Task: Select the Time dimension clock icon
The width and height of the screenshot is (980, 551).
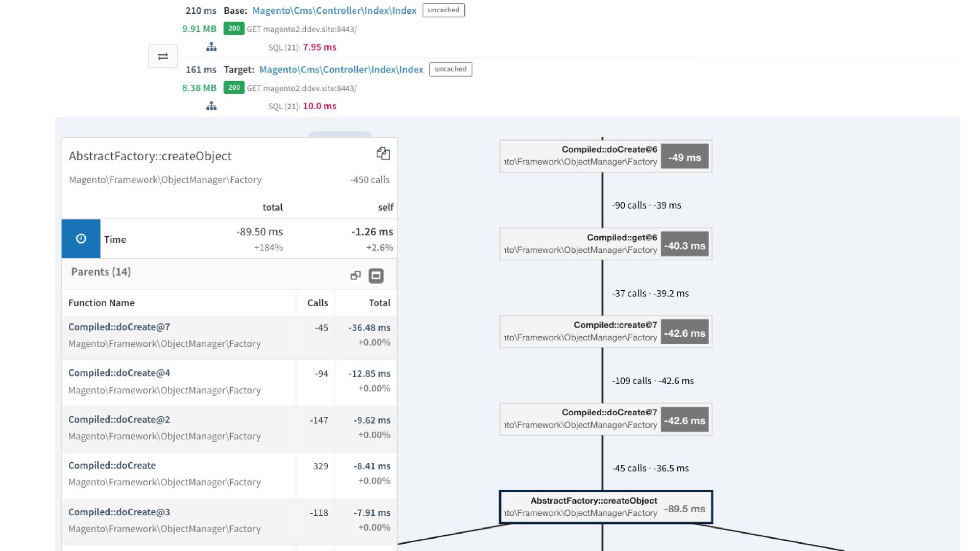Action: point(81,239)
